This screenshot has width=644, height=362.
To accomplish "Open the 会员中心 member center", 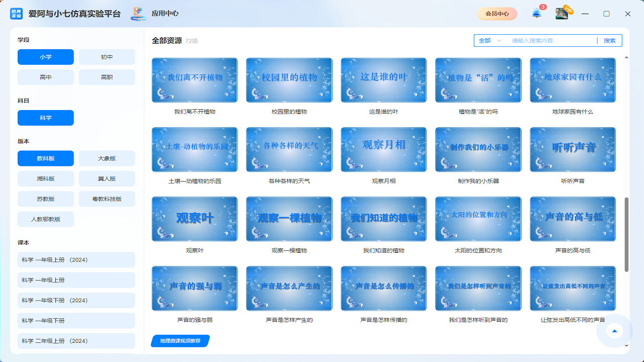I will (497, 14).
